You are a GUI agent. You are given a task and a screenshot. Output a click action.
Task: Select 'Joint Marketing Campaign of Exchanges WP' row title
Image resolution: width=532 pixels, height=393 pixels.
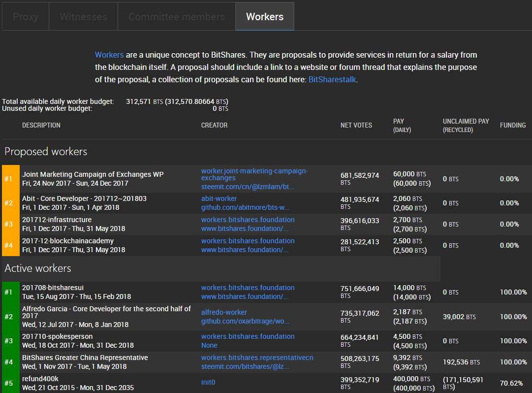pos(93,174)
